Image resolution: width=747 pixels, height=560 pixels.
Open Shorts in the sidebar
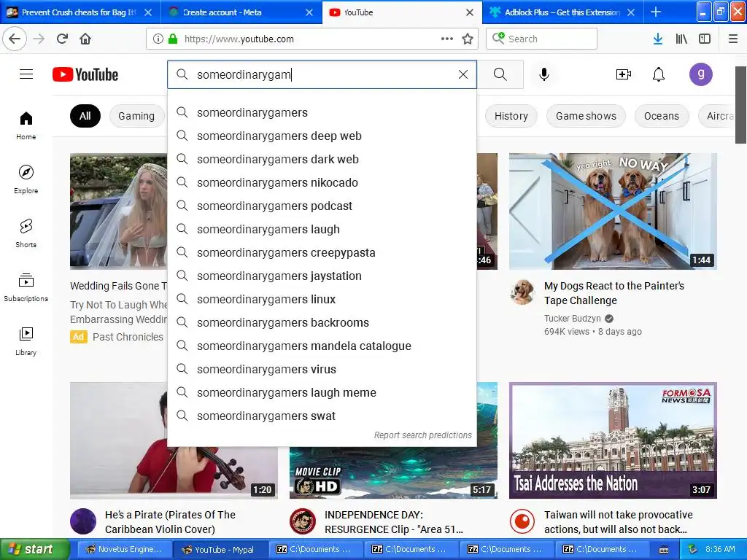click(x=26, y=233)
